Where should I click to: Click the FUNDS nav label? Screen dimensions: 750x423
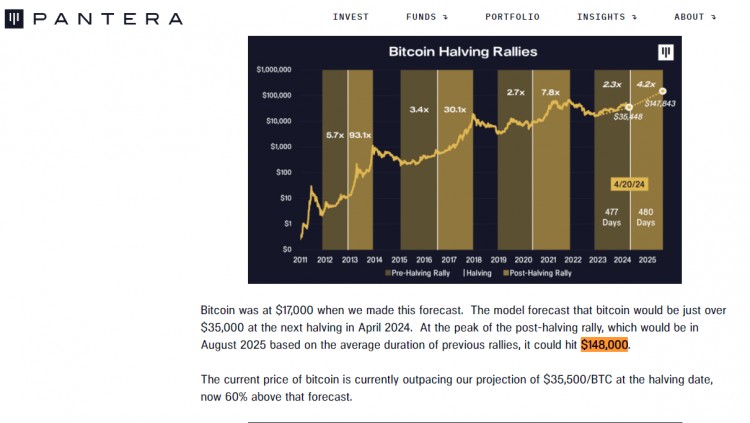[421, 17]
